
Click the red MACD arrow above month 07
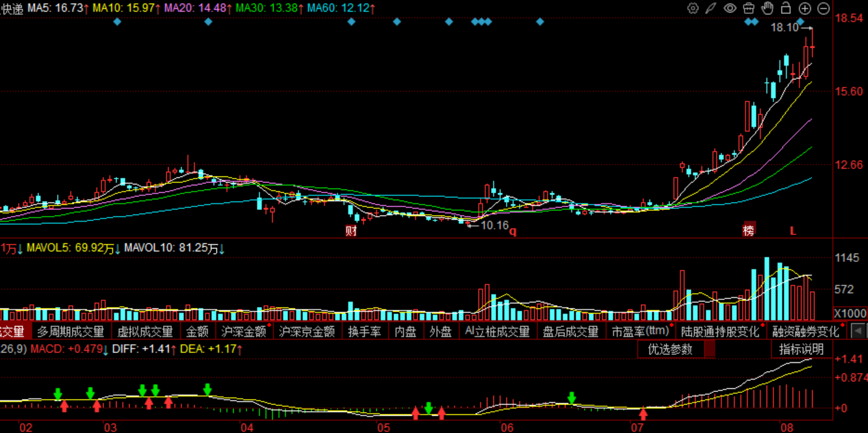[x=644, y=413]
